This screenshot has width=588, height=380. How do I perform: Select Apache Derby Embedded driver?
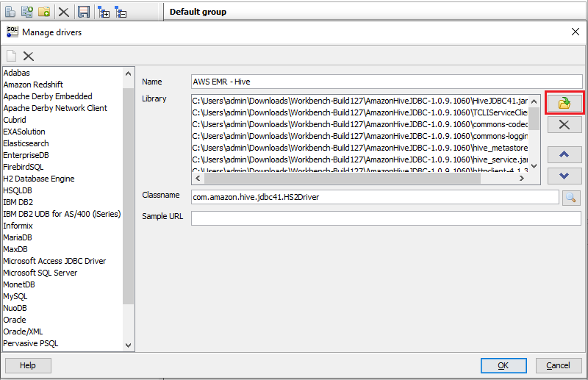62,96
